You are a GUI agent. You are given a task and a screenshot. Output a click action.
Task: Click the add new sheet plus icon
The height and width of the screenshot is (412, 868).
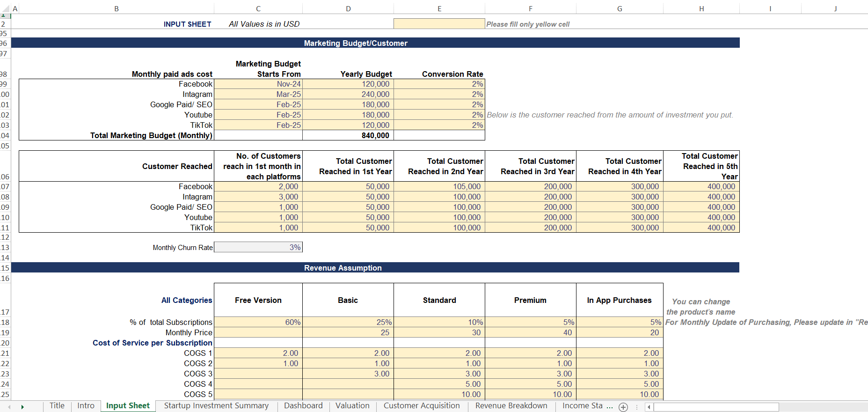tap(623, 407)
